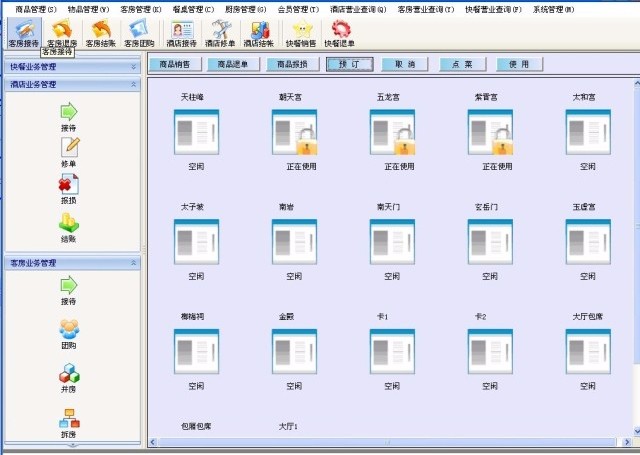Expand the 快餐业务管理 panel
Viewport: 640px width, 455px height.
coord(133,67)
